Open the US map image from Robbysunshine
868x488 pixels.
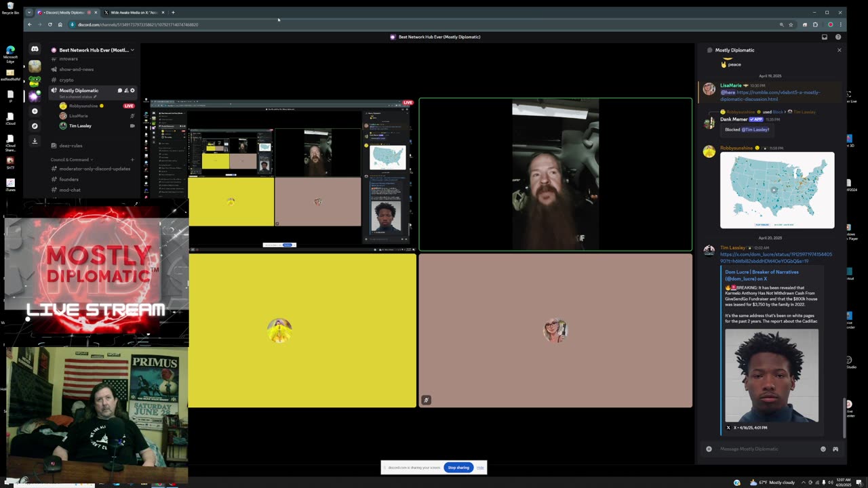pos(777,190)
